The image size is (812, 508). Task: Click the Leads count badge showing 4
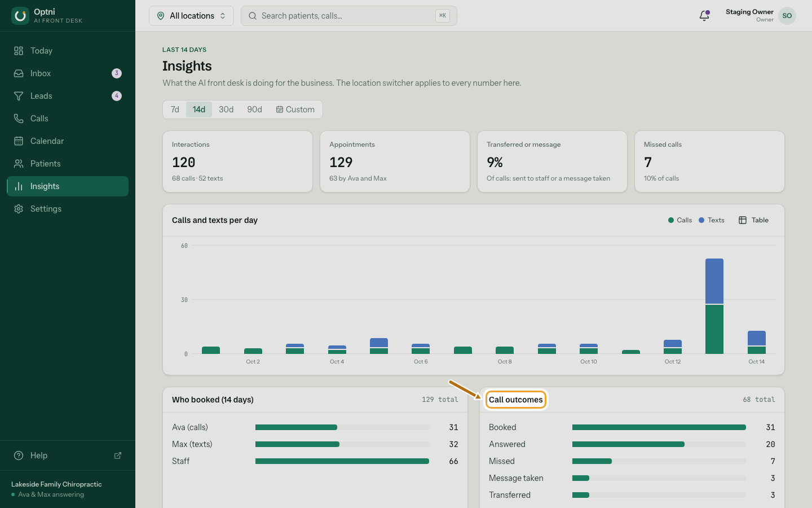tap(117, 96)
